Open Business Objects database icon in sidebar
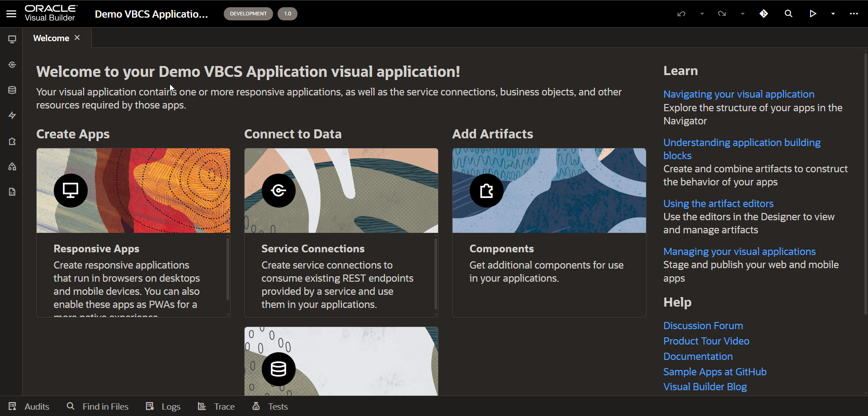Viewport: 868px width, 416px height. pos(12,90)
